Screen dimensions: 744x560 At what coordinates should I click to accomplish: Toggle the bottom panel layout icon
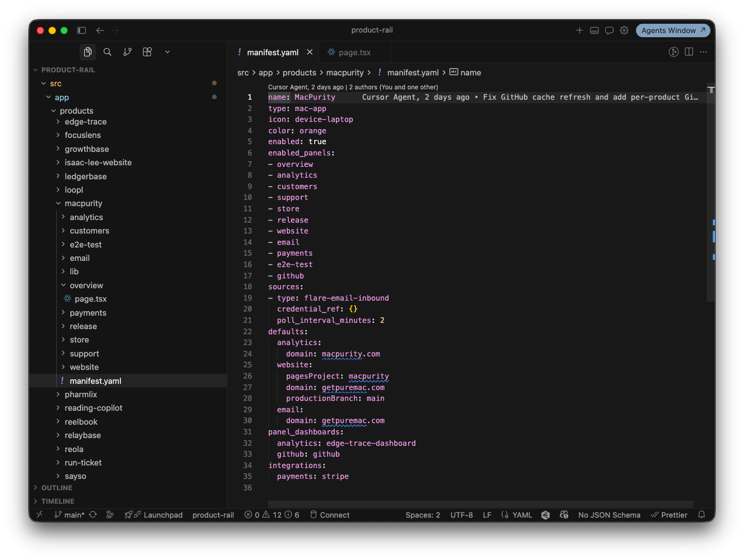click(x=595, y=30)
